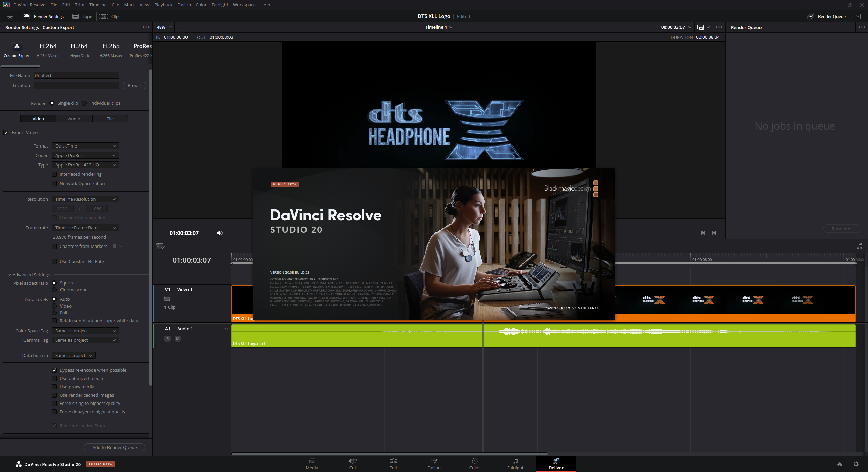This screenshot has width=868, height=472.
Task: Uncheck Bypass re-encode when possible
Action: (x=54, y=370)
